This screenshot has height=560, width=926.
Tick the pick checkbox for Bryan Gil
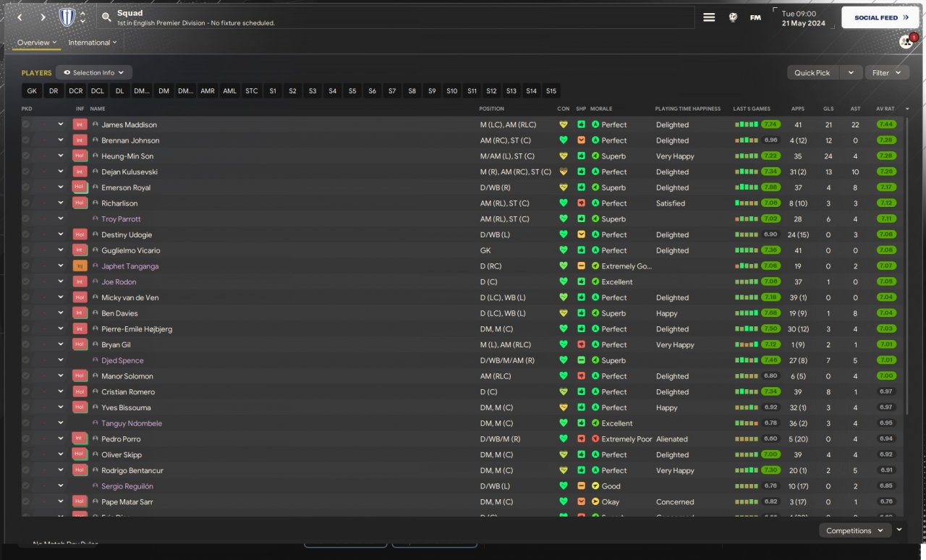(x=26, y=344)
